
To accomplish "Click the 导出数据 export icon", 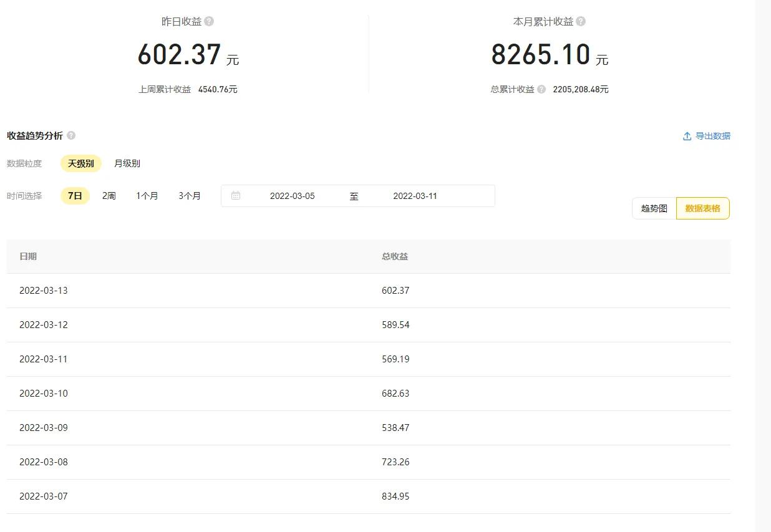I will click(x=687, y=136).
